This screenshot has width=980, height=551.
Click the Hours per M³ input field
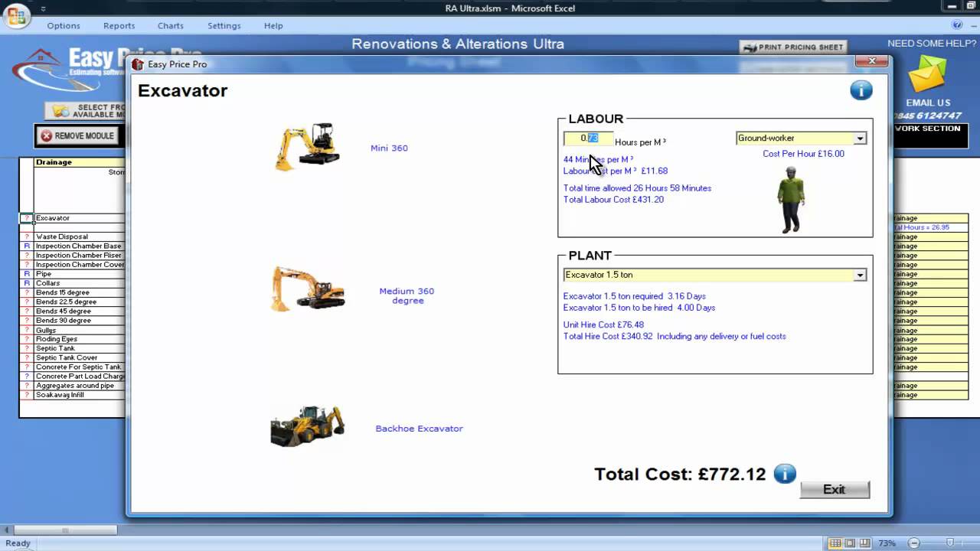point(588,139)
